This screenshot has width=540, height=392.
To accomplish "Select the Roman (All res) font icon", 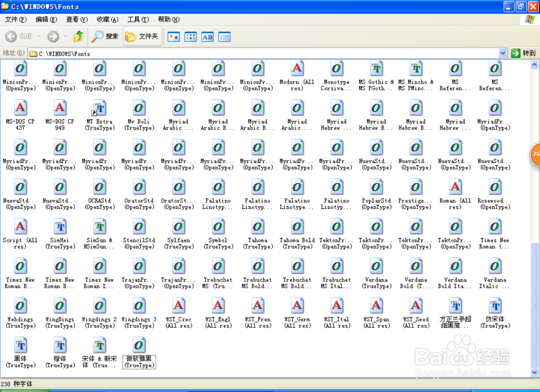I will [455, 187].
